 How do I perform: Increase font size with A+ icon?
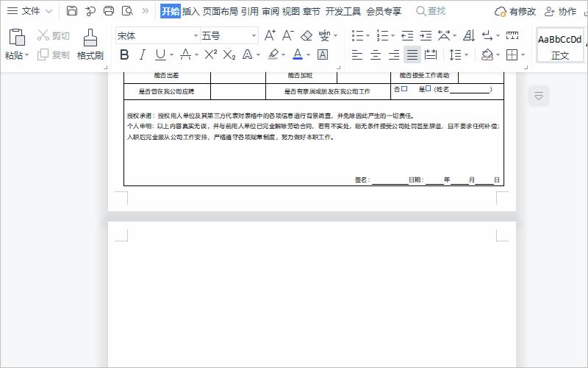[x=270, y=35]
